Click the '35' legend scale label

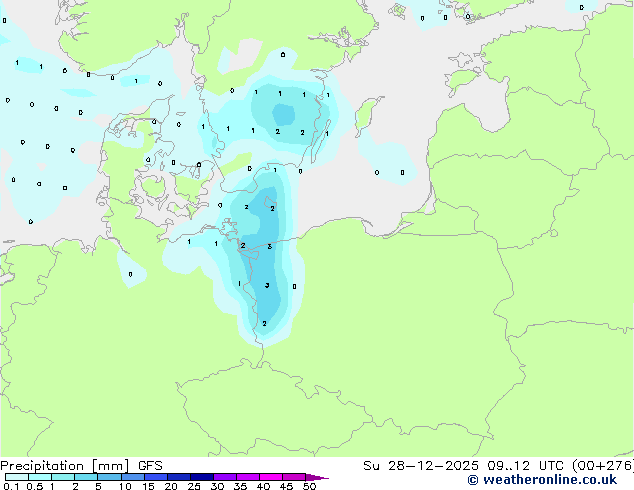click(240, 486)
